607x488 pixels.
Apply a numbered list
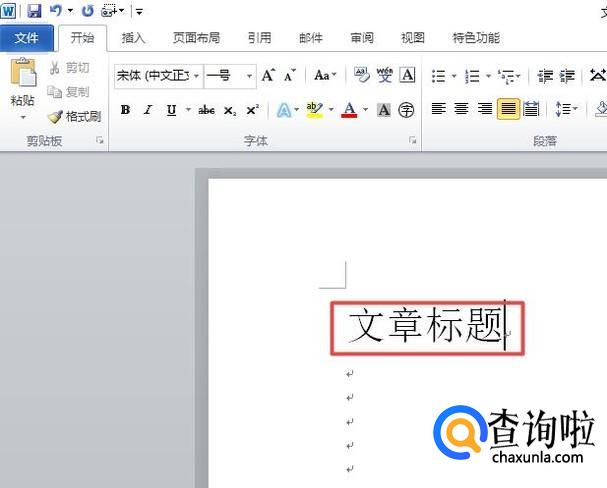(472, 76)
